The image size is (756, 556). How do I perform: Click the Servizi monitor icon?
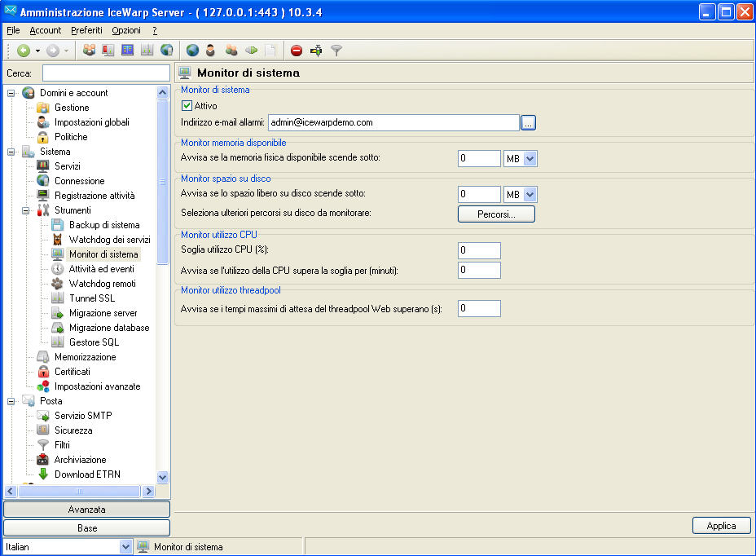tap(43, 166)
